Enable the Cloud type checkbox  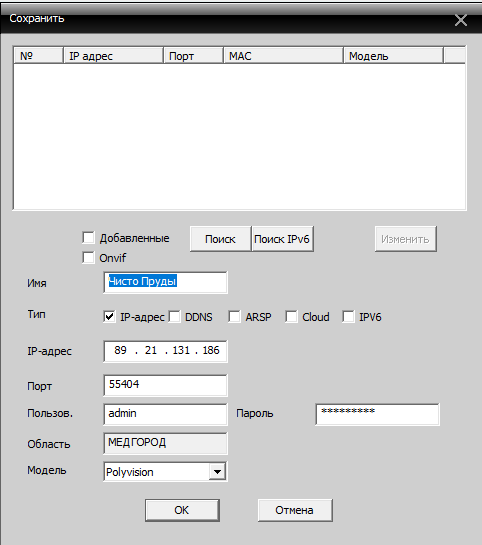pos(291,317)
